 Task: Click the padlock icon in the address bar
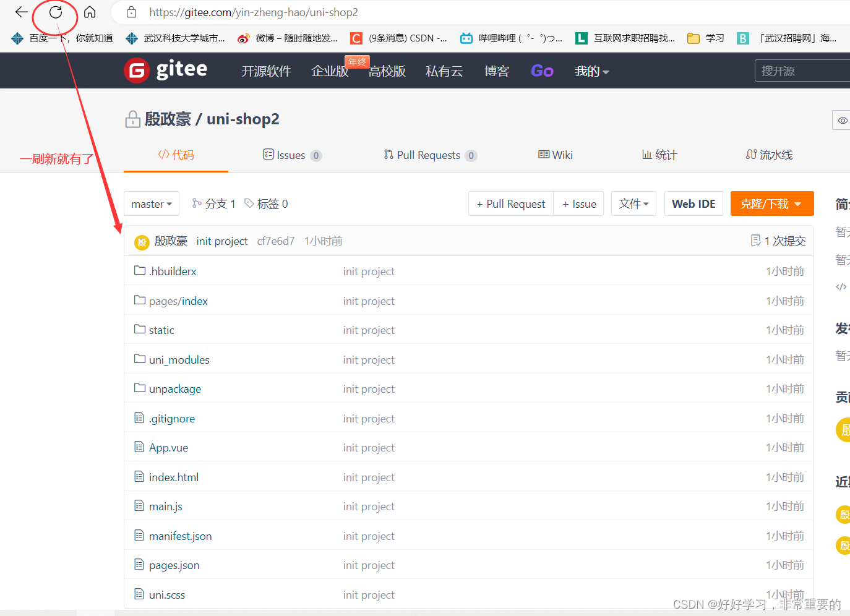(131, 12)
